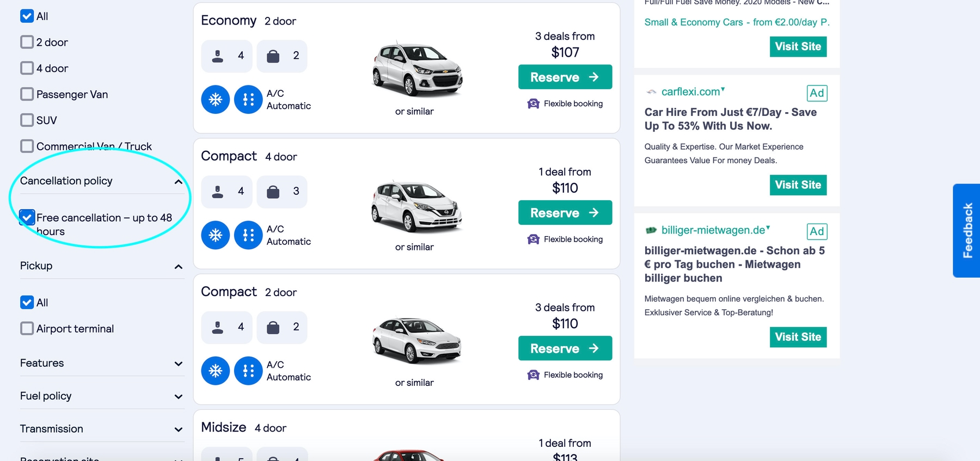Screen dimensions: 980x461
Task: Click the passenger seat icon on Compact 4 door
Action: coord(218,192)
